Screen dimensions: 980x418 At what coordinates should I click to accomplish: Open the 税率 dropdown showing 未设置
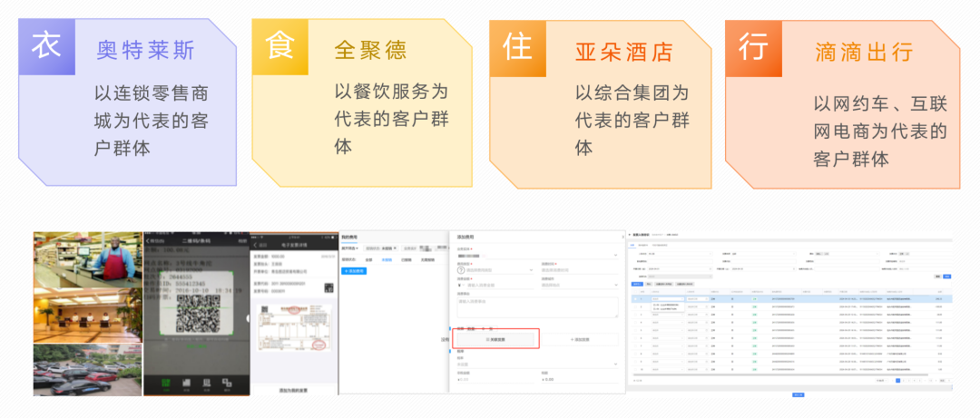click(537, 365)
